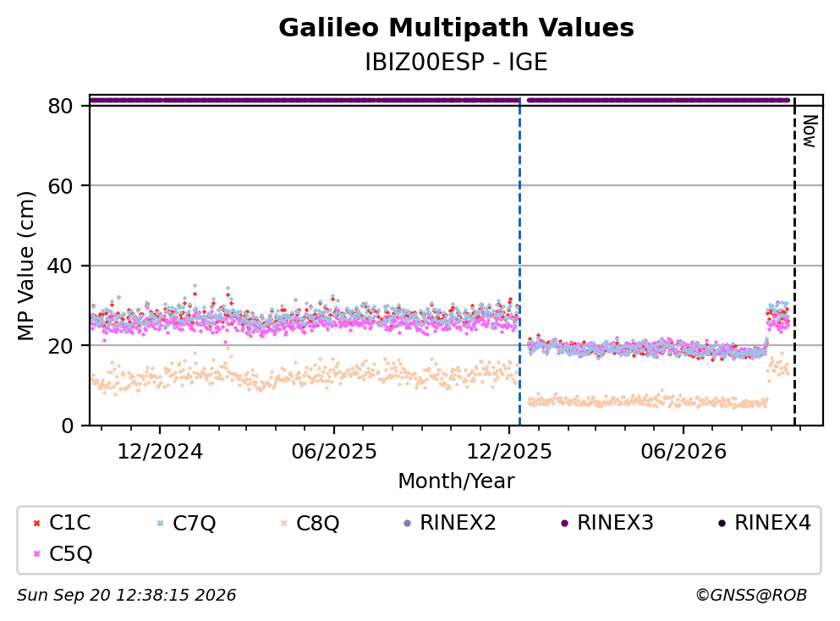The image size is (840, 621).
Task: Click the C7Q light blue legend marker
Action: coord(160,523)
